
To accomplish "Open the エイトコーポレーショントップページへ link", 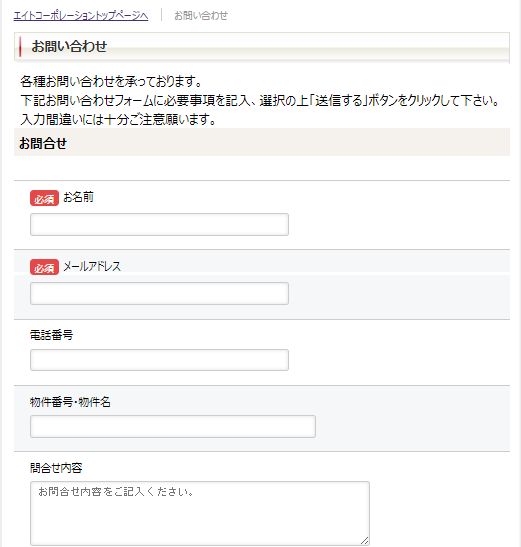I will click(81, 16).
